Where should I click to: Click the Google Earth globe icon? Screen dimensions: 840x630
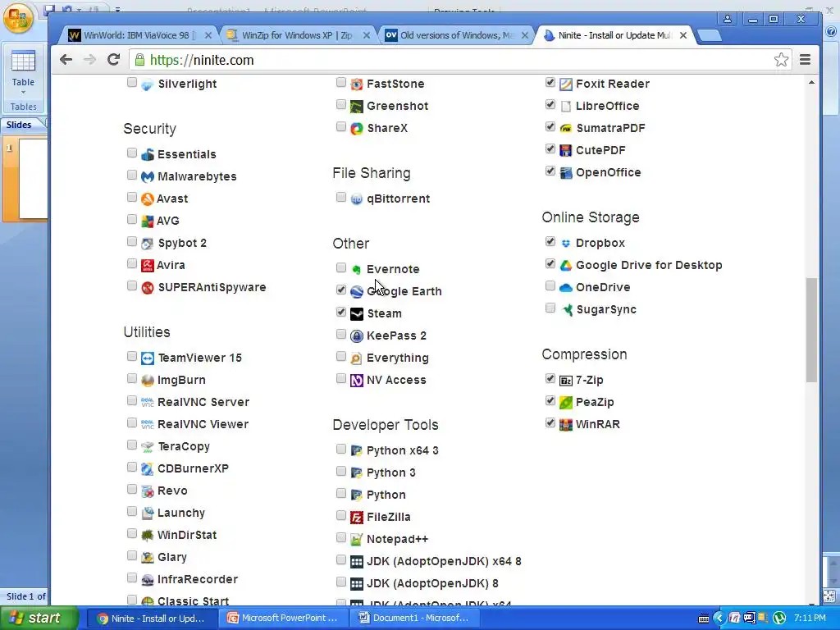pos(357,291)
